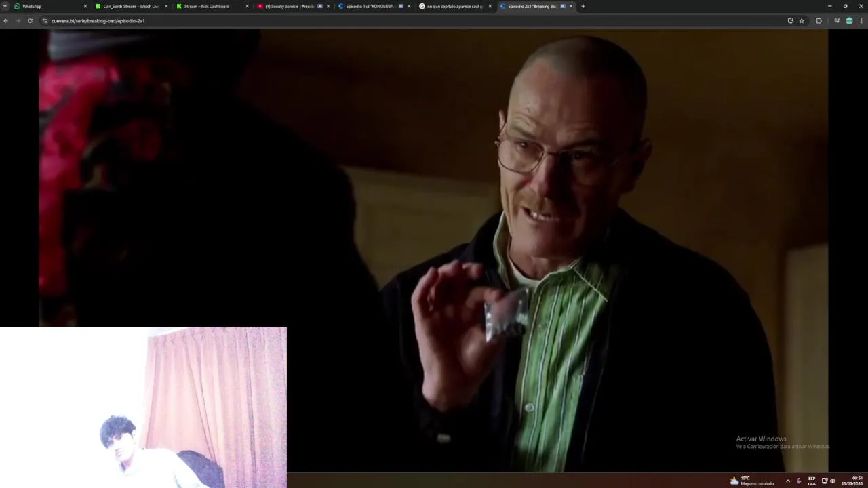Go forward to next page
The height and width of the screenshot is (488, 868).
pyautogui.click(x=18, y=20)
